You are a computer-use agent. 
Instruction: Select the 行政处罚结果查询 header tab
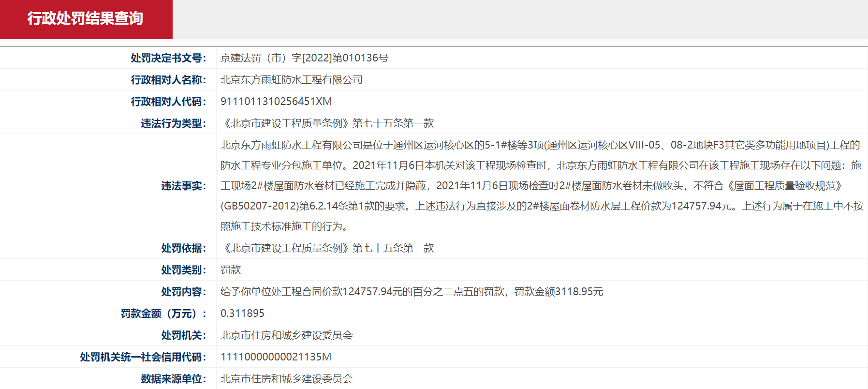coord(86,19)
